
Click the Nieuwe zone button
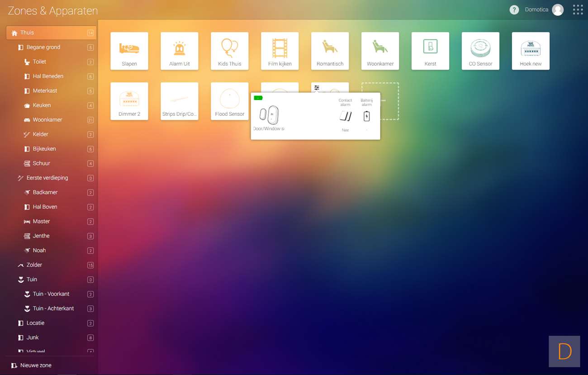(36, 366)
